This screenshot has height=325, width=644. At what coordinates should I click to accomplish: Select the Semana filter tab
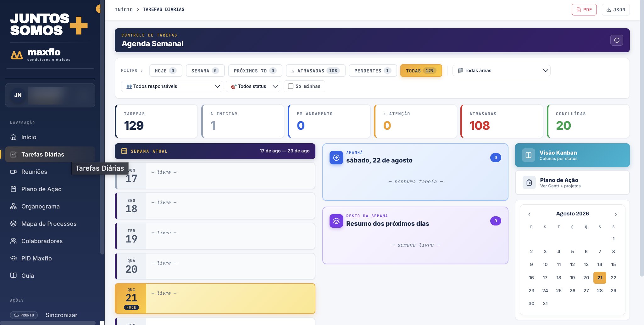[205, 71]
